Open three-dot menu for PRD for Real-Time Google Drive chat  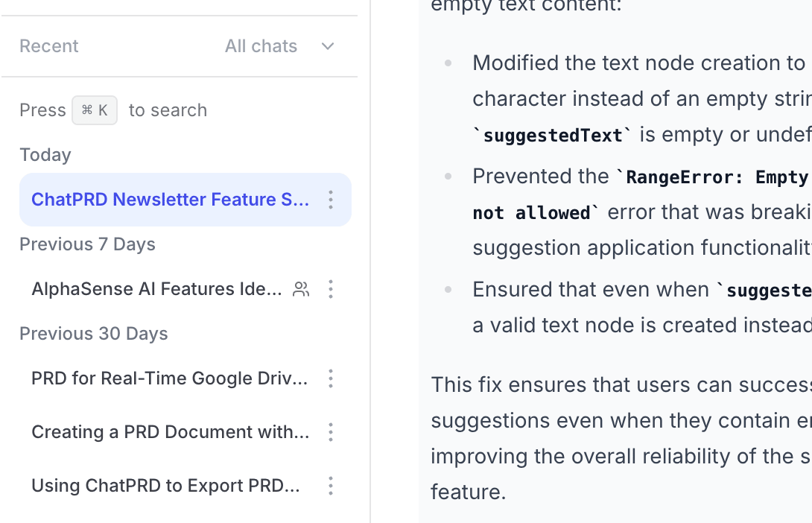pyautogui.click(x=331, y=378)
